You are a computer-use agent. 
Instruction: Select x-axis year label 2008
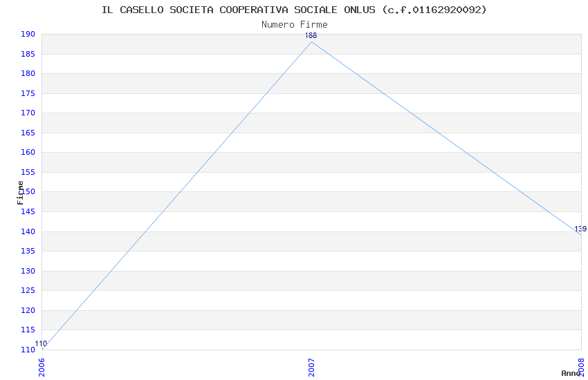pos(581,368)
